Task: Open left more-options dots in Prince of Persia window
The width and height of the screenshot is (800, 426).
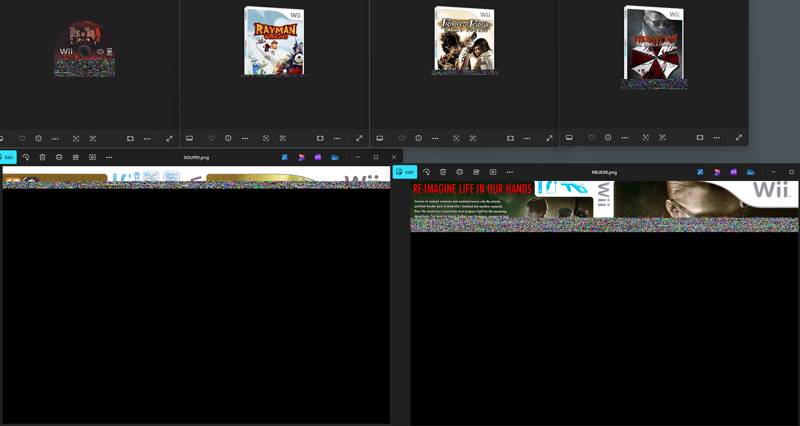Action: pos(435,138)
